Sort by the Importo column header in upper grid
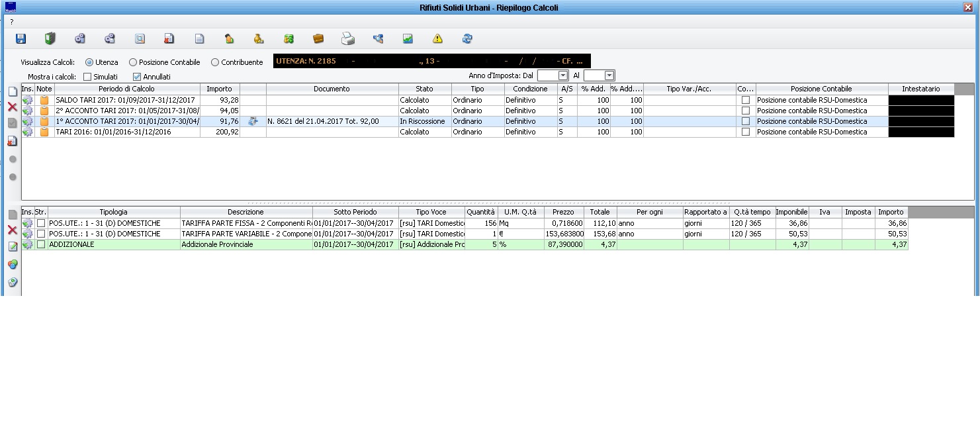The image size is (980, 429). [219, 89]
